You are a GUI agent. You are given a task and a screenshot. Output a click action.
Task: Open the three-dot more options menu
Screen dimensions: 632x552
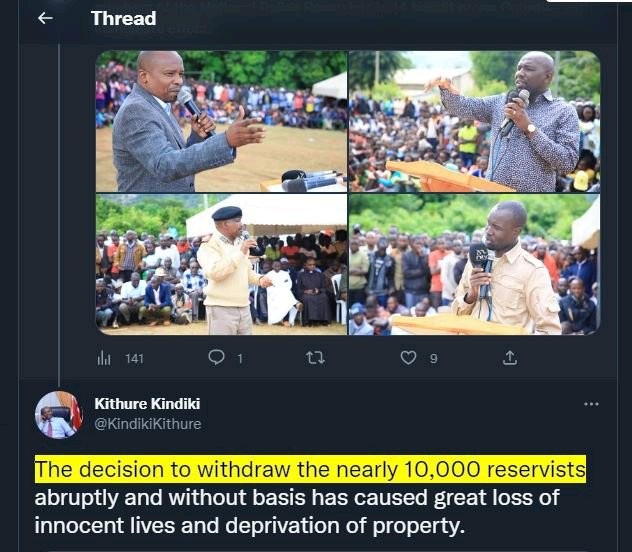pos(591,404)
